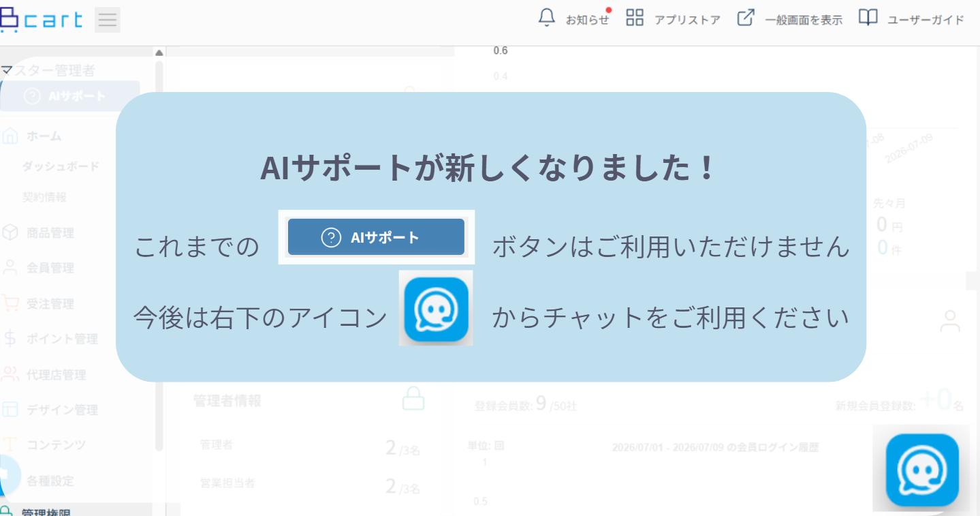This screenshot has height=516, width=980.
Task: Select the 受注管理 cart icon
Action: tap(10, 303)
